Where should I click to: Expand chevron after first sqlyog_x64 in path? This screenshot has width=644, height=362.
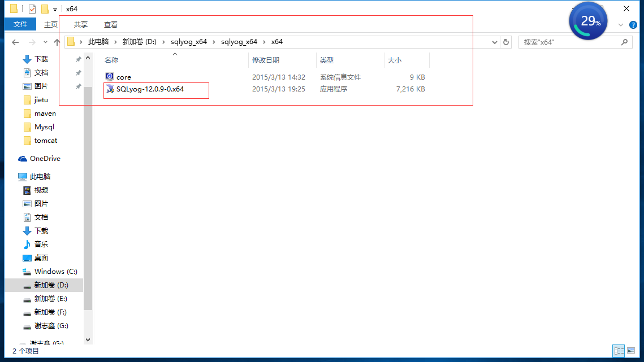[x=214, y=42]
